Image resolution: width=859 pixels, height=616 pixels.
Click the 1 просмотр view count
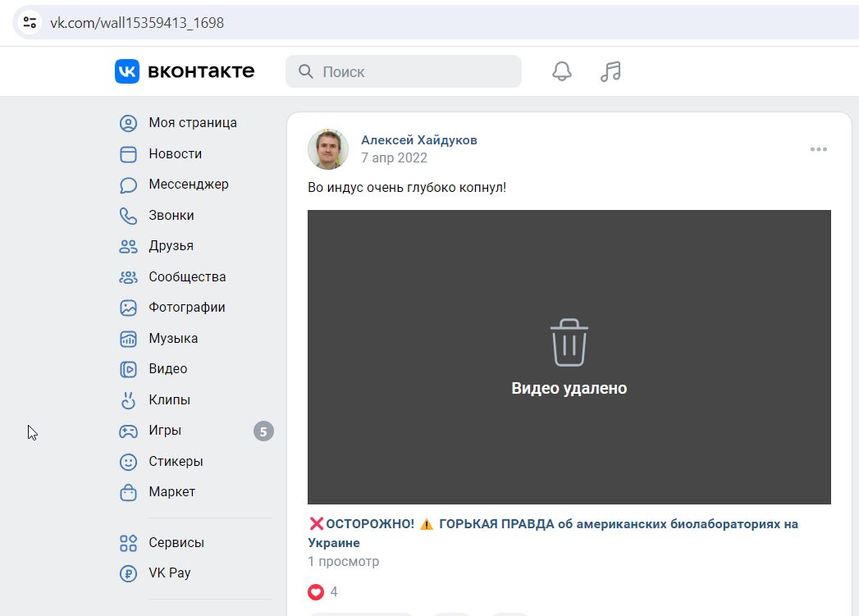tap(344, 561)
